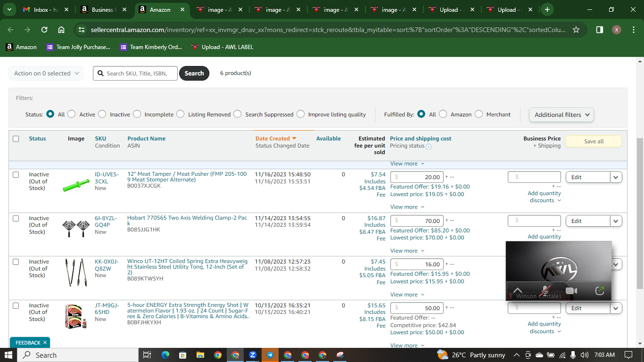This screenshot has width=644, height=362.
Task: Show hidden system tray icons
Action: [x=517, y=355]
